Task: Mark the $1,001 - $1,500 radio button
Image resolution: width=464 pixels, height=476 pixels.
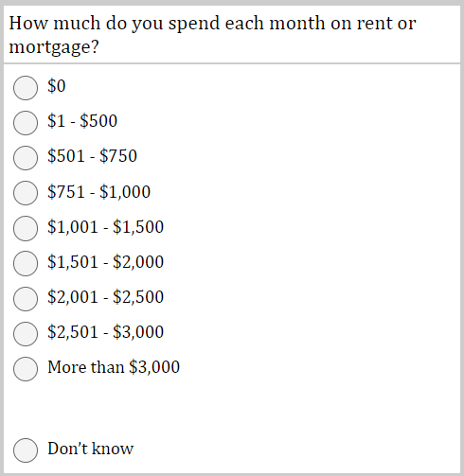Action: click(x=26, y=228)
